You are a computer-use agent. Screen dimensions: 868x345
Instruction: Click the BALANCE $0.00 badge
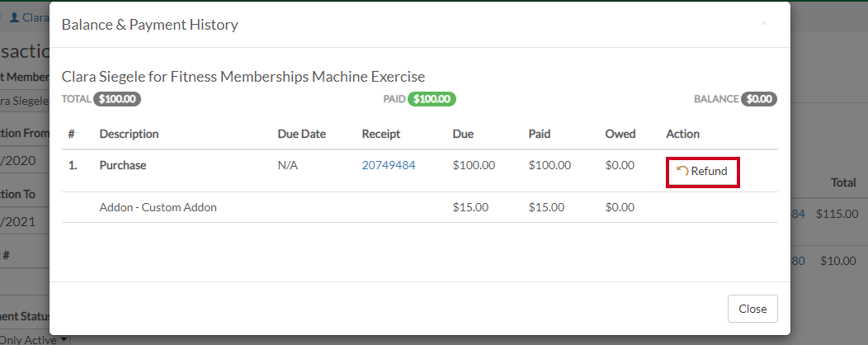coord(759,99)
